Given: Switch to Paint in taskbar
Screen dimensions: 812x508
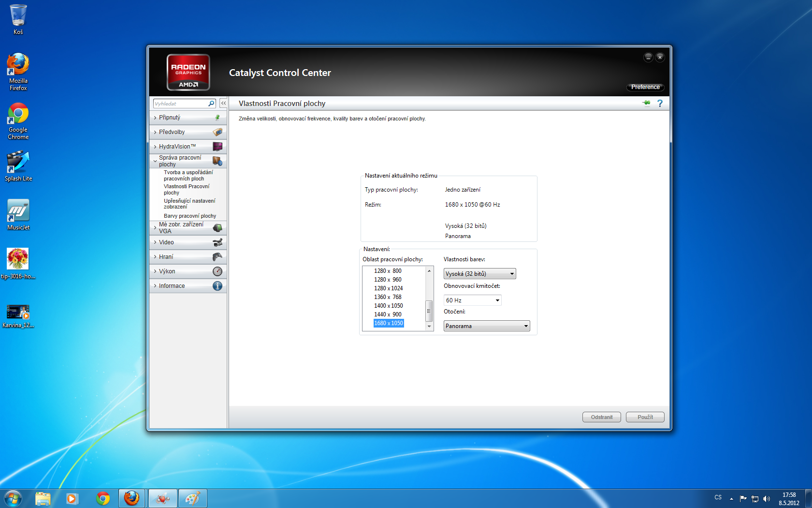Looking at the screenshot, I should point(193,498).
